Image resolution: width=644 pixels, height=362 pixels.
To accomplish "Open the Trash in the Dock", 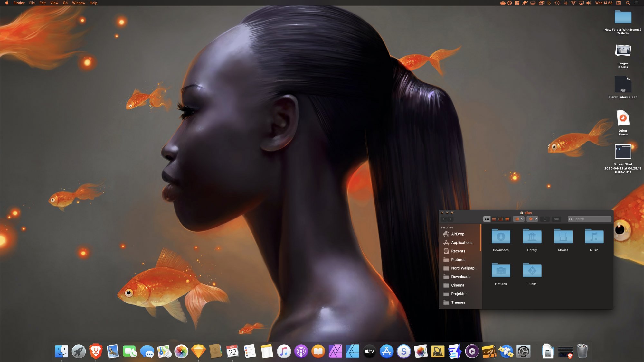I will [x=582, y=351].
